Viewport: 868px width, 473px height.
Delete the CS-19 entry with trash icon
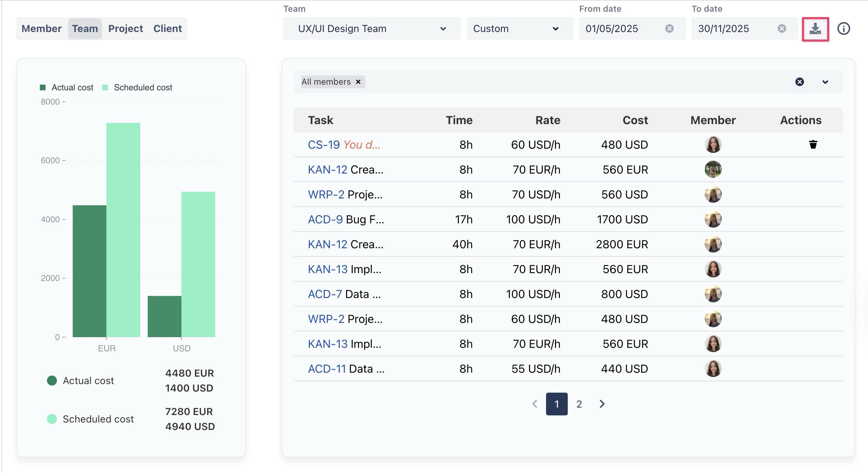coord(813,144)
